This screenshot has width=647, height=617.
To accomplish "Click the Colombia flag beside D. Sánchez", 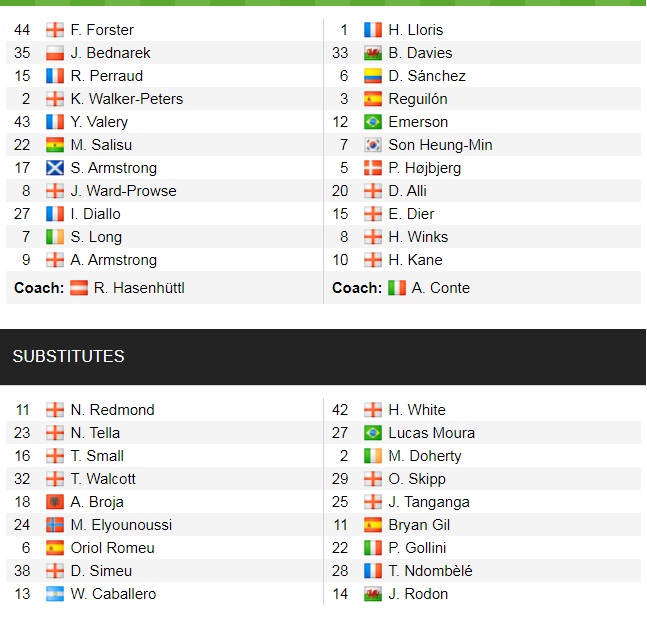I will (373, 76).
